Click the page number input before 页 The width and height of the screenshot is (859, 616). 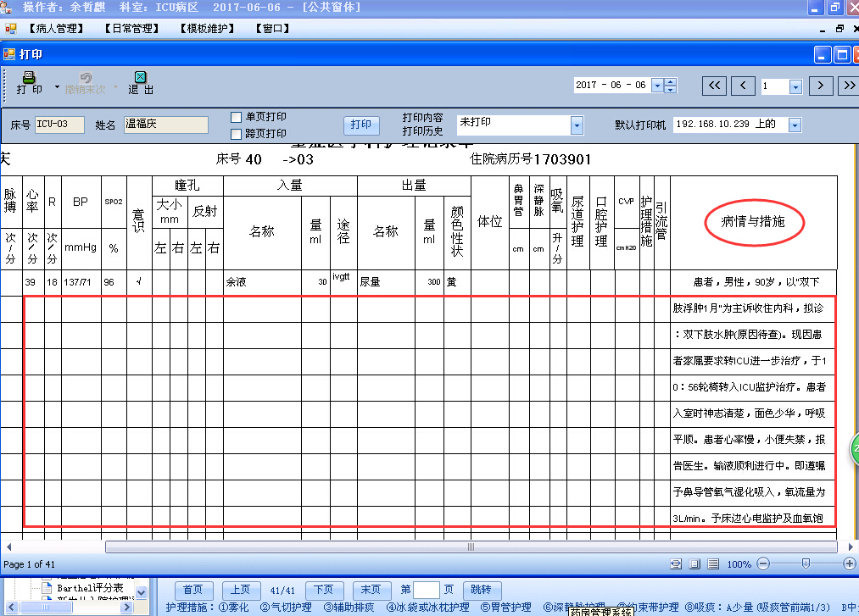[x=427, y=590]
